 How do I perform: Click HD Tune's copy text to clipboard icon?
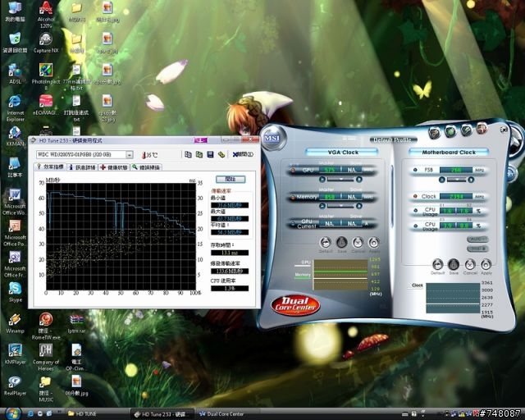pos(188,154)
